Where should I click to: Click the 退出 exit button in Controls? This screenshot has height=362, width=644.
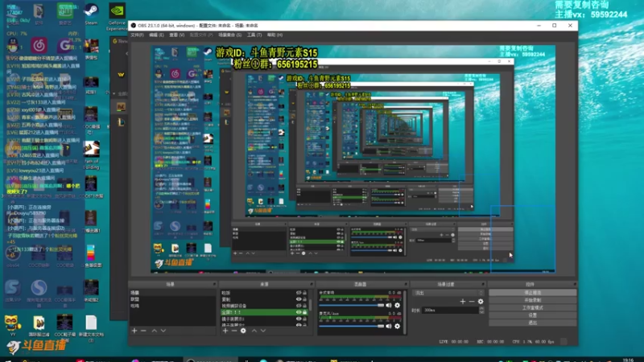[x=533, y=323]
